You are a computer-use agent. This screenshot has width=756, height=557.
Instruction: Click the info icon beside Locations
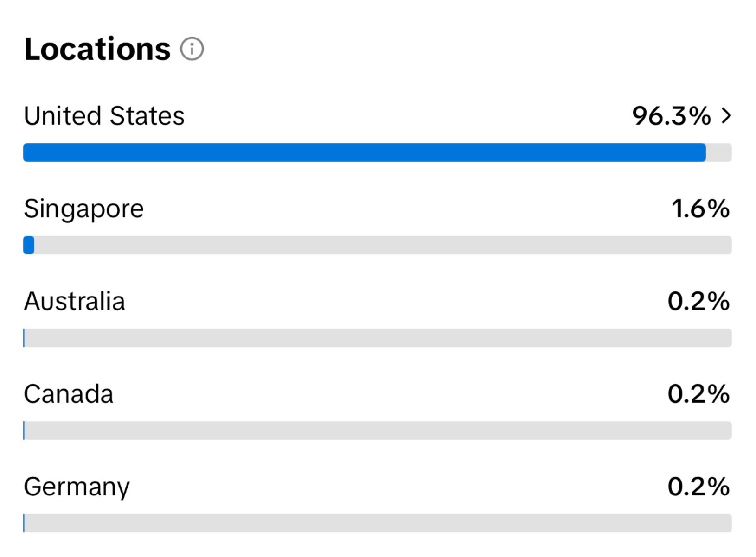click(x=192, y=49)
